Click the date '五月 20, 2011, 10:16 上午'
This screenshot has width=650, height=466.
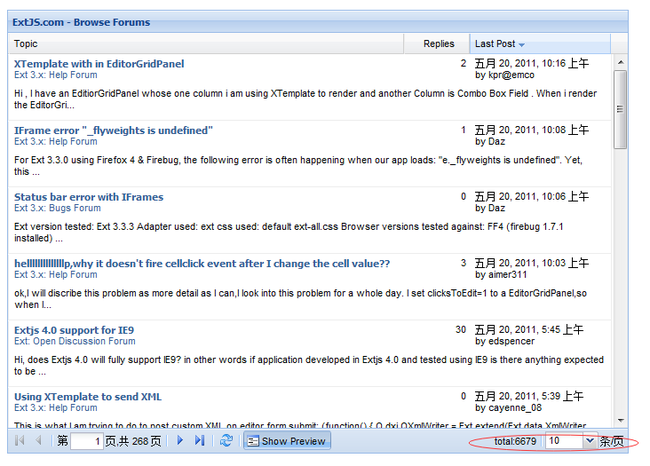(531, 63)
